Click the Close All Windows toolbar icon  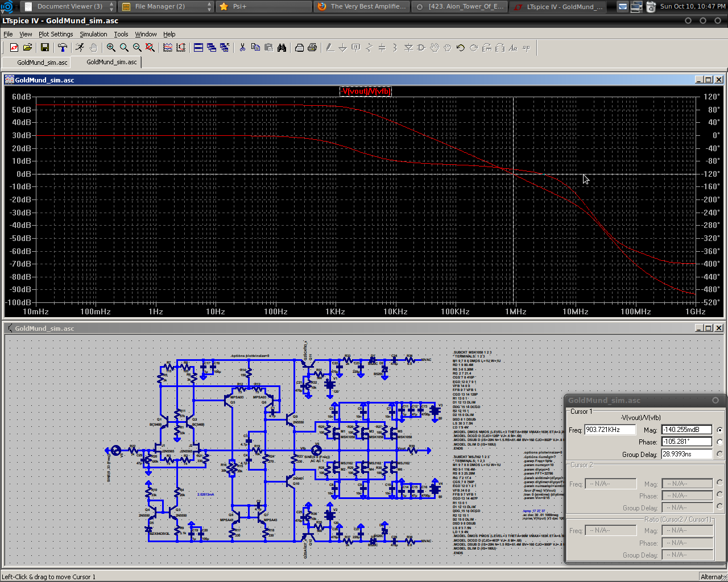click(x=225, y=48)
